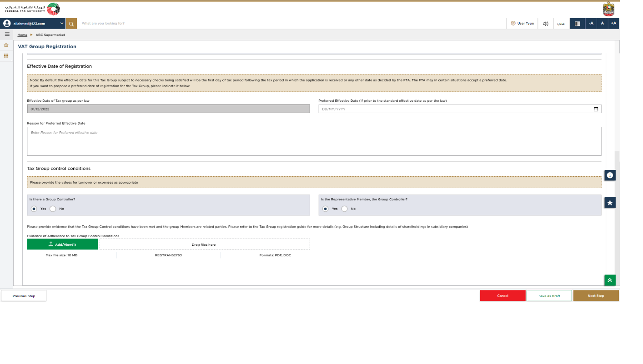643x364 pixels.
Task: Open the hamburger sidebar menu
Action: (7, 35)
